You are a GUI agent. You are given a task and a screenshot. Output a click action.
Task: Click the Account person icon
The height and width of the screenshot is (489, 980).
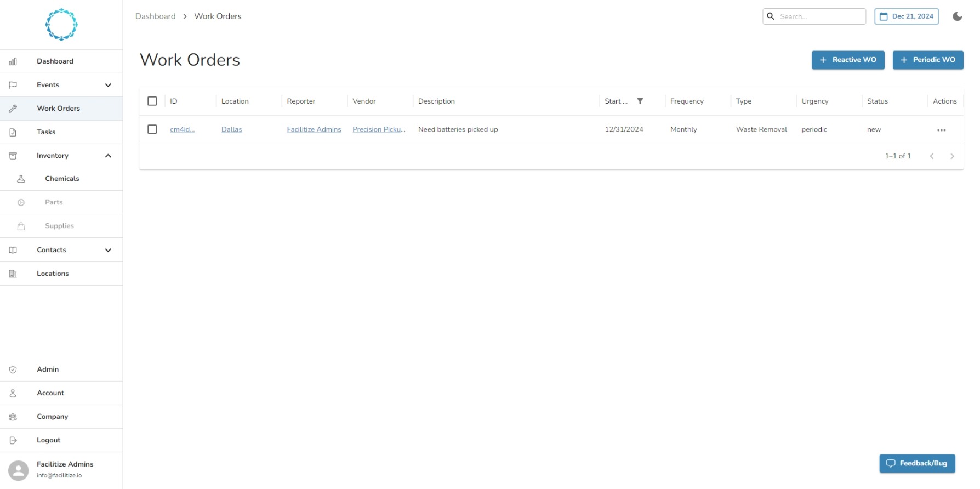(13, 393)
